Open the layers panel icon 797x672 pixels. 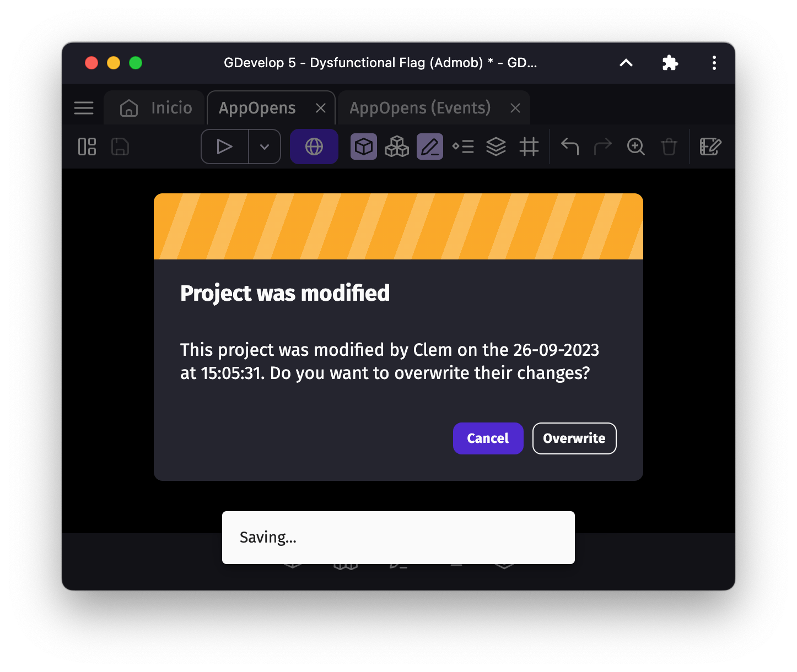(x=496, y=147)
